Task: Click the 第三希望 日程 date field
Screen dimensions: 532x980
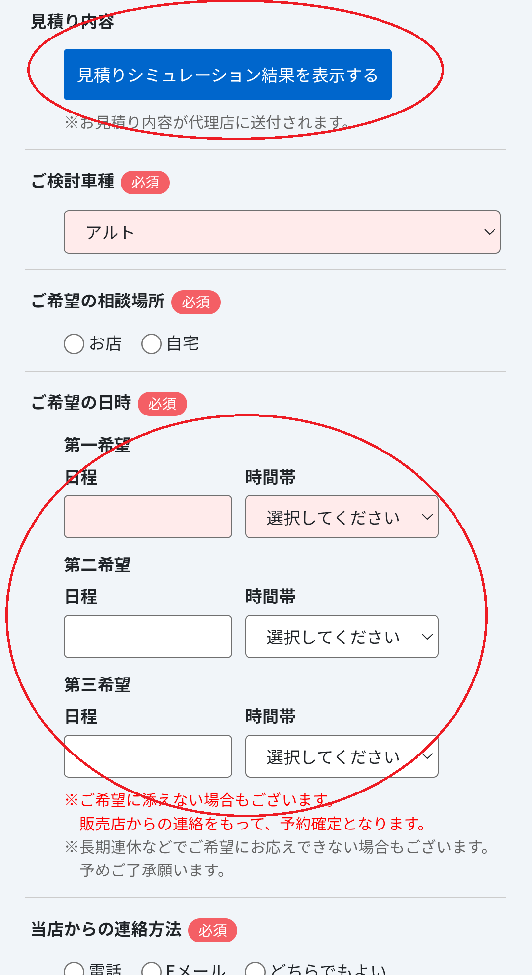Action: point(148,756)
